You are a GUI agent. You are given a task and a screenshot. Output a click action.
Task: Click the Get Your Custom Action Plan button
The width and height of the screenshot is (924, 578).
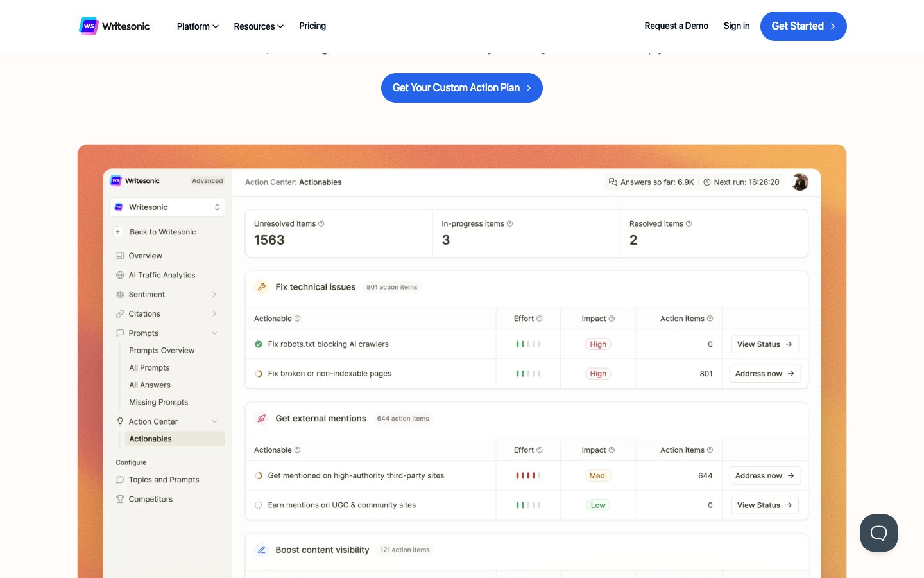[461, 88]
